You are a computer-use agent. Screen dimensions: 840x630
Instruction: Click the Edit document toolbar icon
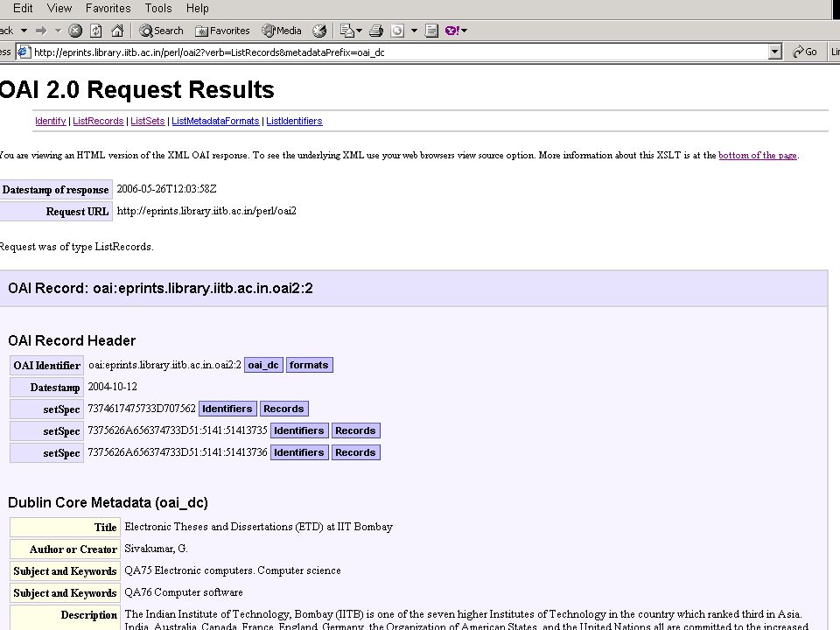pos(397,31)
